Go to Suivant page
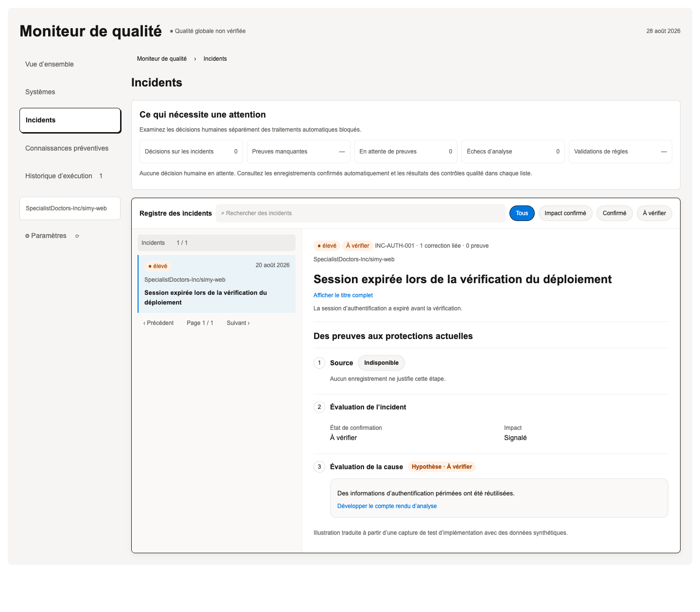700x612 pixels. click(x=238, y=323)
